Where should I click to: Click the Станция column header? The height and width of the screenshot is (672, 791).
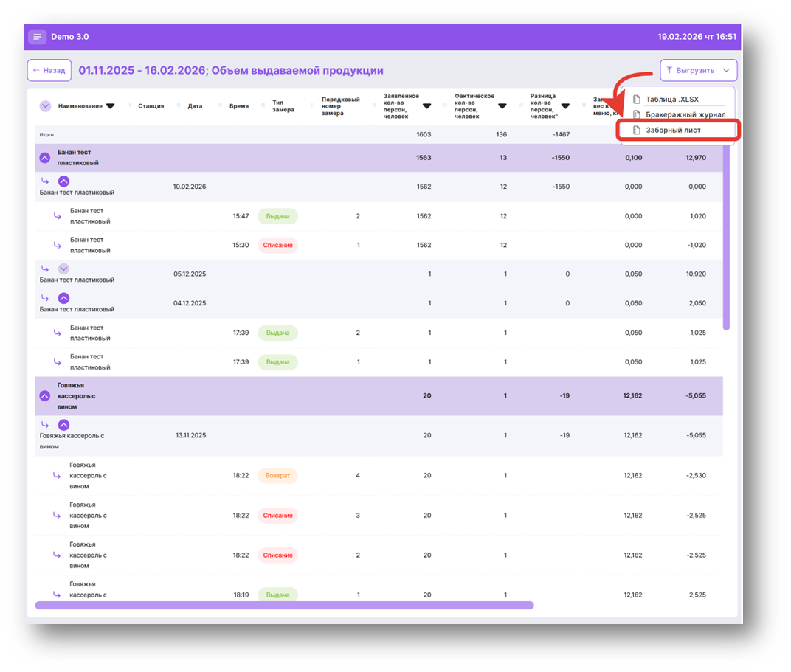pyautogui.click(x=151, y=106)
